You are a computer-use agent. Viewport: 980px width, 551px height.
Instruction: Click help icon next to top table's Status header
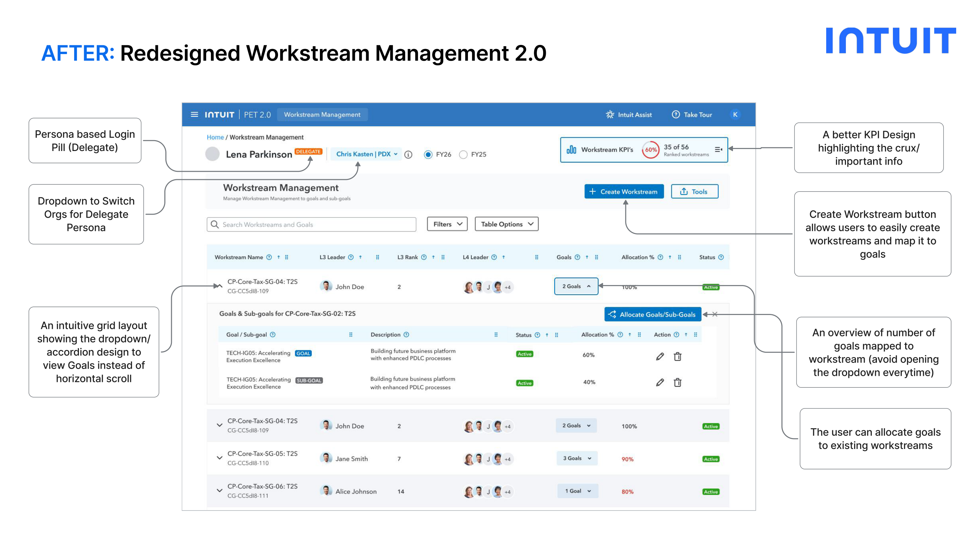pyautogui.click(x=721, y=257)
